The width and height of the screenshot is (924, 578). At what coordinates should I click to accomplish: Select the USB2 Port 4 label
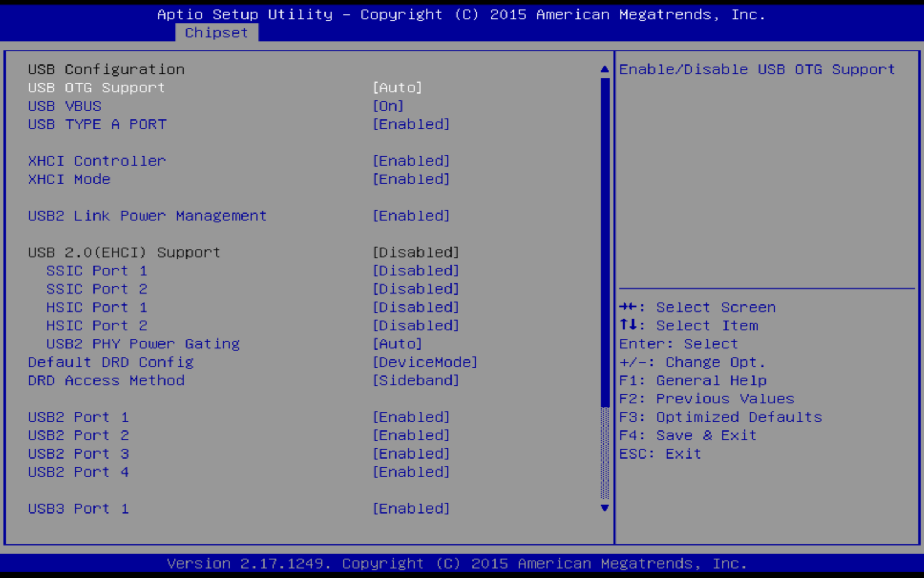78,472
